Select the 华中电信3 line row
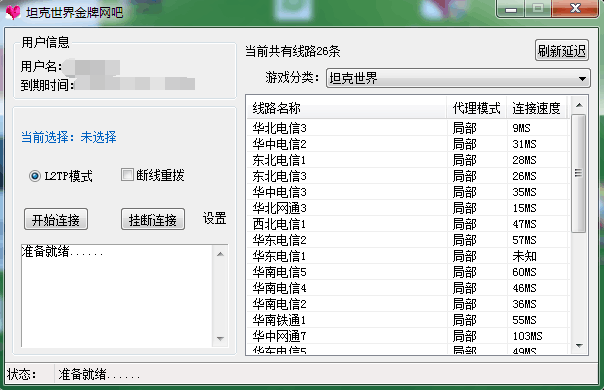This screenshot has height=390, width=604. (x=408, y=192)
